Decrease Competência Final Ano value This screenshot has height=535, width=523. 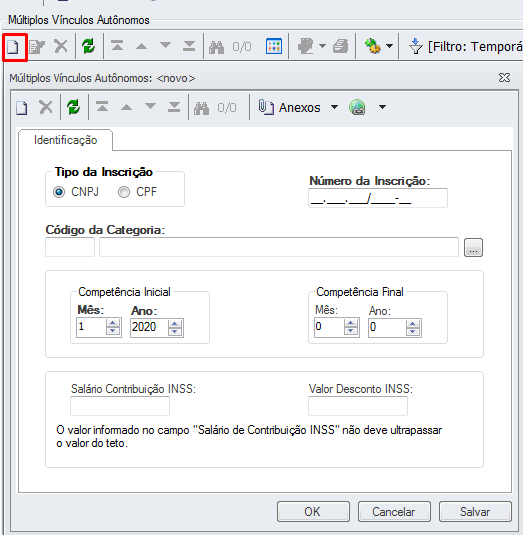pyautogui.click(x=413, y=331)
